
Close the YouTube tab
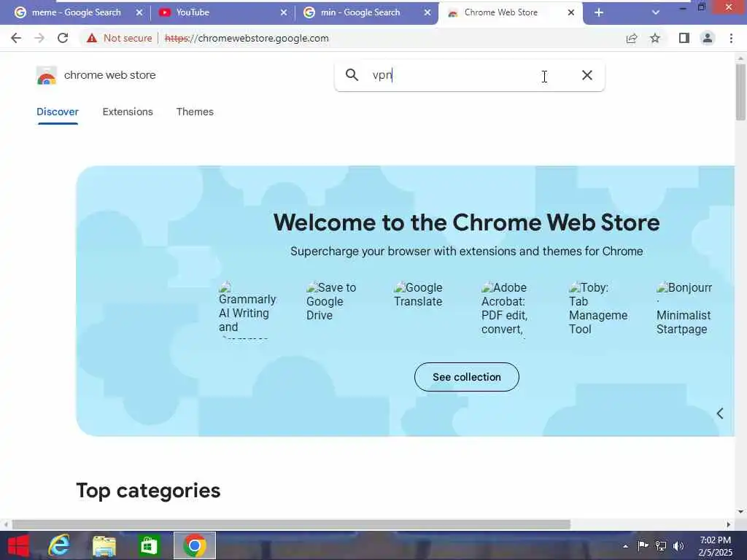[x=284, y=12]
